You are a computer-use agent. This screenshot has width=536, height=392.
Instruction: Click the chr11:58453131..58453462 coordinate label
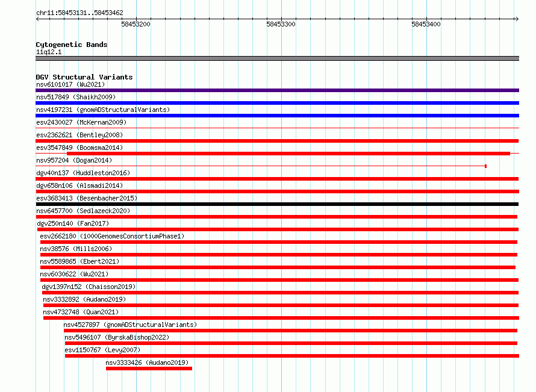point(79,13)
